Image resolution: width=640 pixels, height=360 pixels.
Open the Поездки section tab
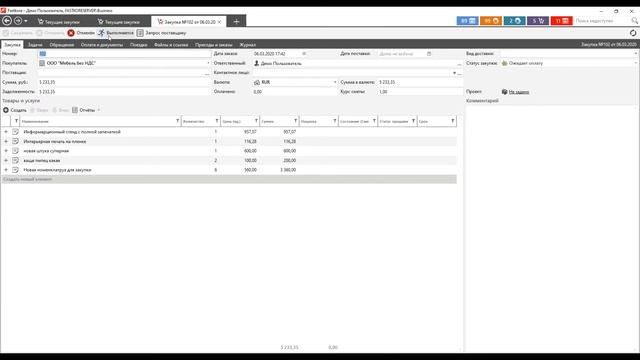[138, 45]
